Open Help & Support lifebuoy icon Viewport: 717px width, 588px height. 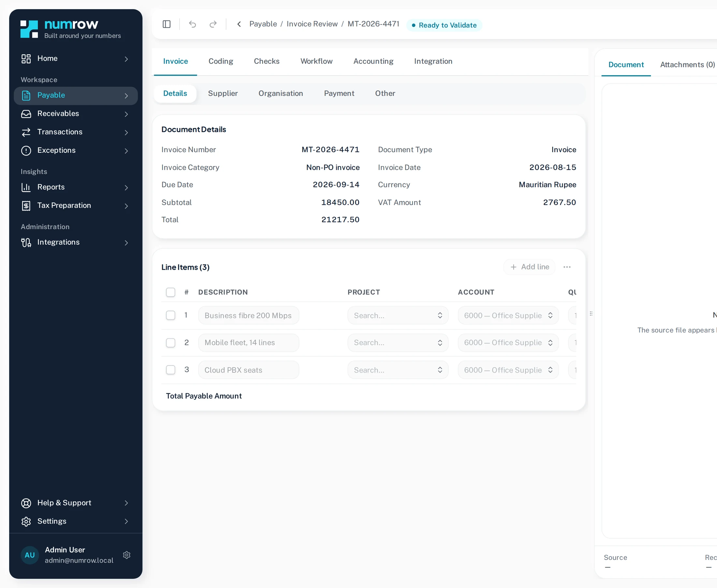pyautogui.click(x=26, y=503)
